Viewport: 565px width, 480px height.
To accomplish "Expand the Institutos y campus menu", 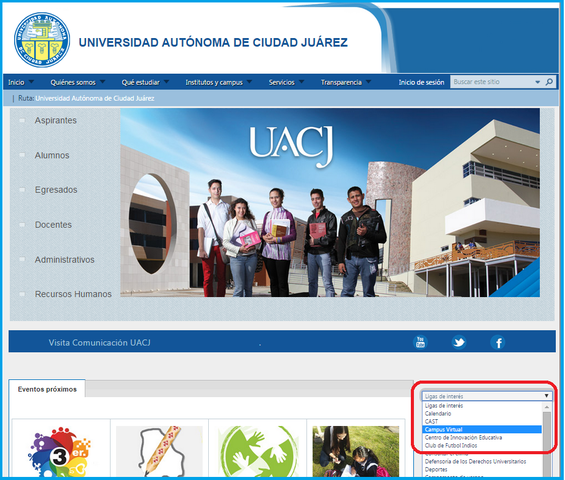I will pyautogui.click(x=219, y=82).
